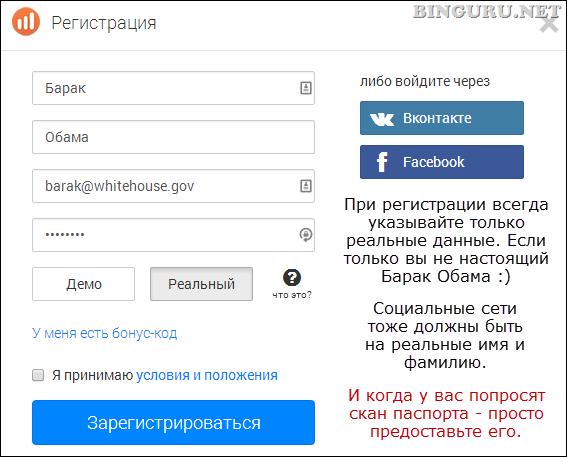Select the Реальный account type
The image size is (567, 457).
tap(201, 284)
